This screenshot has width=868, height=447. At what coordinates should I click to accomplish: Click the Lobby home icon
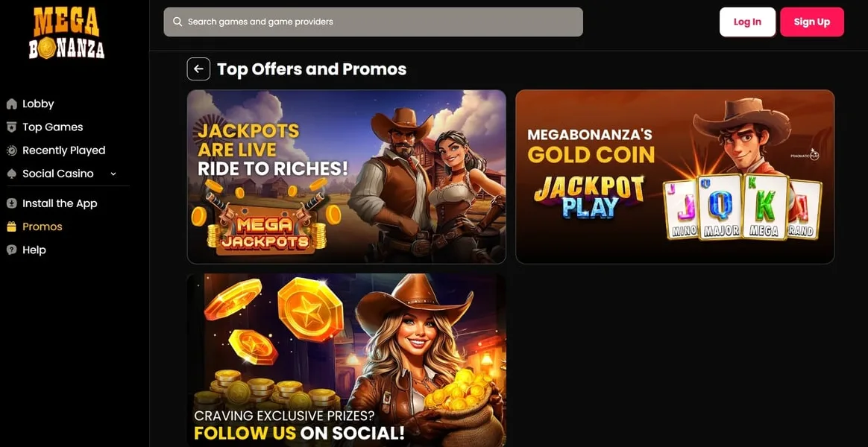point(12,104)
